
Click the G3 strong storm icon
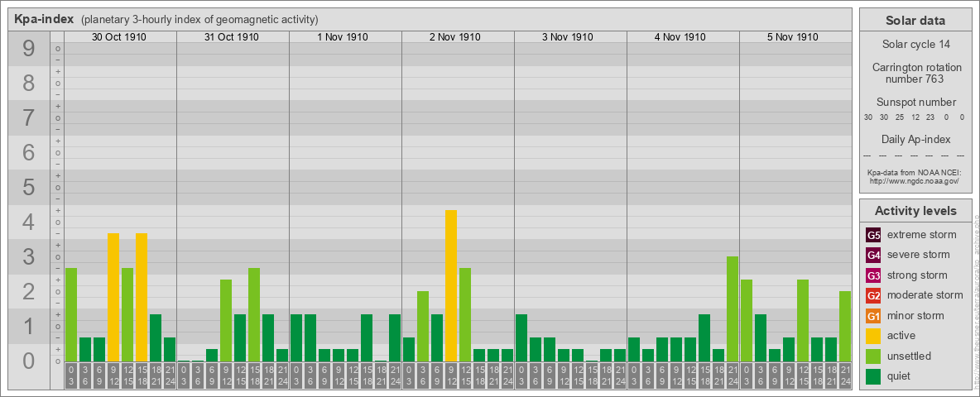pyautogui.click(x=873, y=275)
